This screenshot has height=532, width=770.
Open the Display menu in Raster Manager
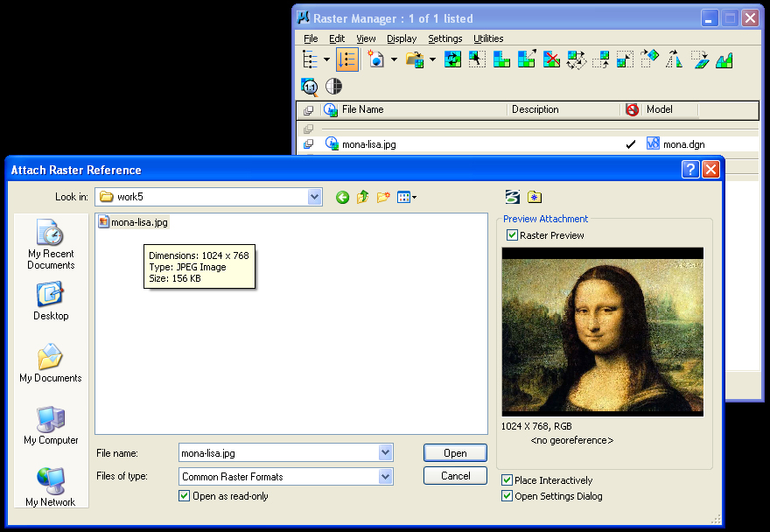click(x=402, y=38)
